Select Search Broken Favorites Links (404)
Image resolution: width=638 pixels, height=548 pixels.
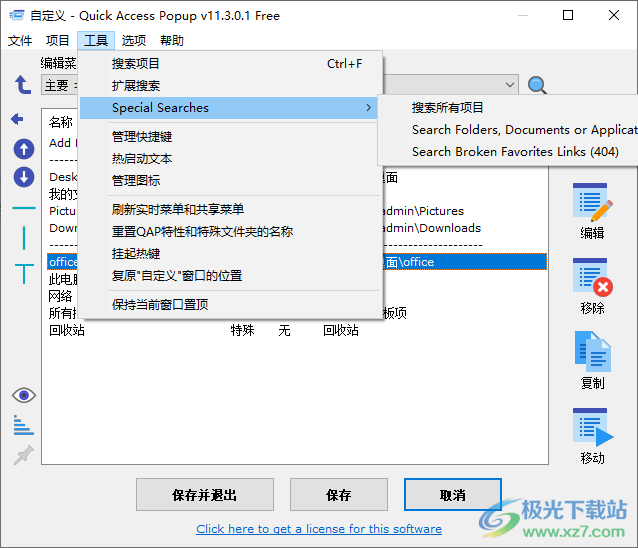(509, 152)
